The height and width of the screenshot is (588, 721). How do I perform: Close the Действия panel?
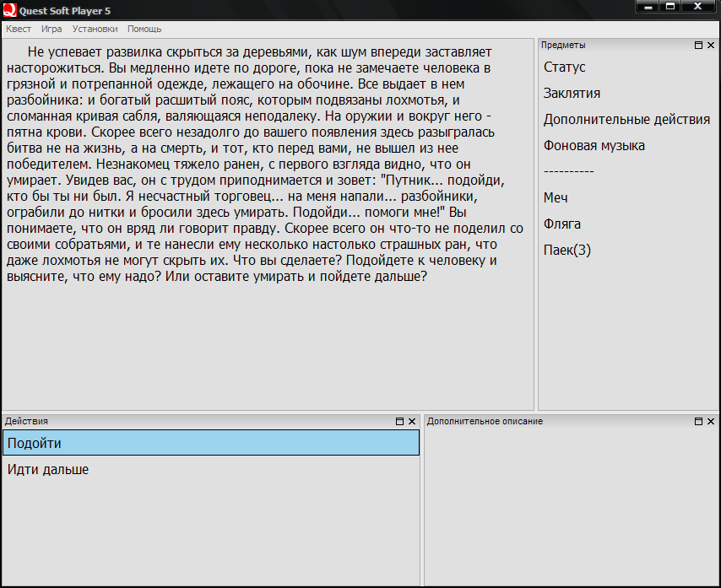(412, 421)
